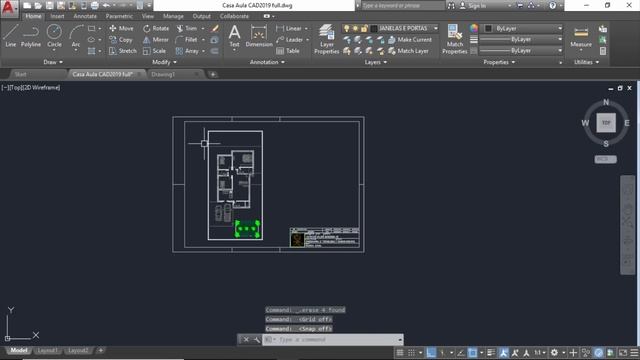
Task: Click the Save icon in quick access
Action: (49, 6)
